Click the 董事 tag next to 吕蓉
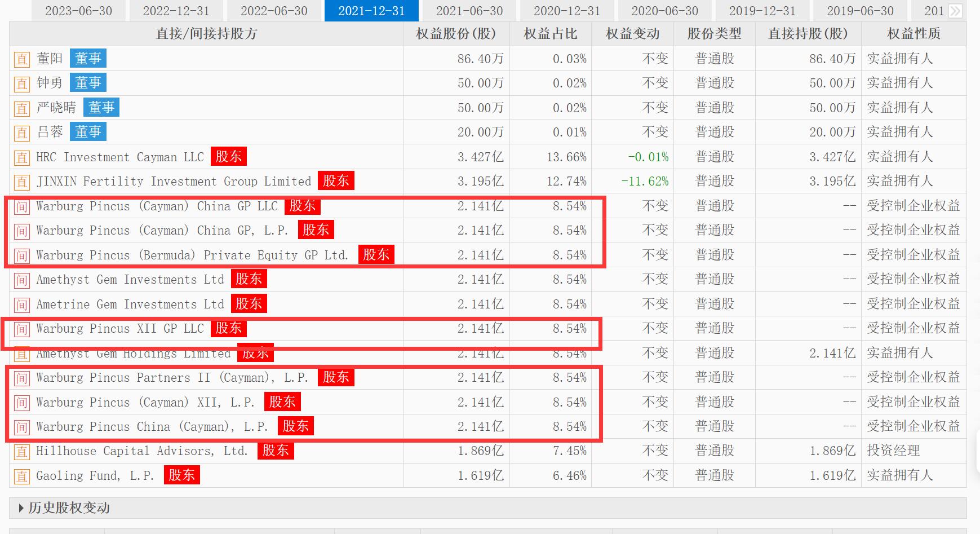980x534 pixels. 88,132
